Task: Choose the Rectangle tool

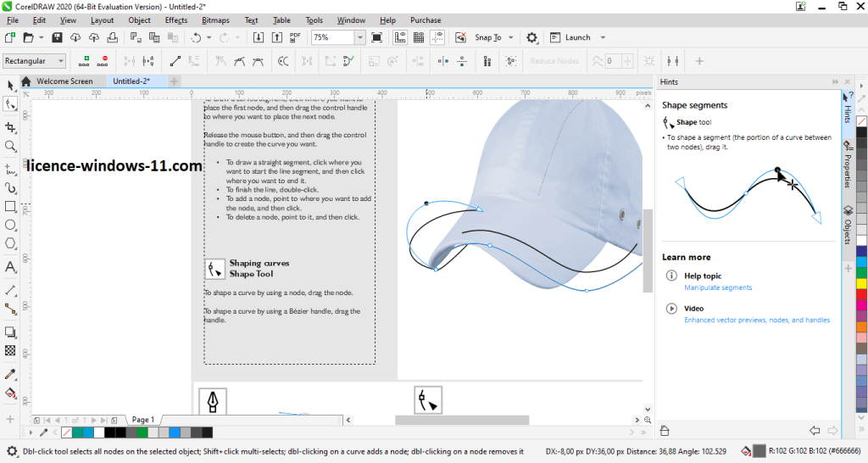Action: [x=10, y=206]
